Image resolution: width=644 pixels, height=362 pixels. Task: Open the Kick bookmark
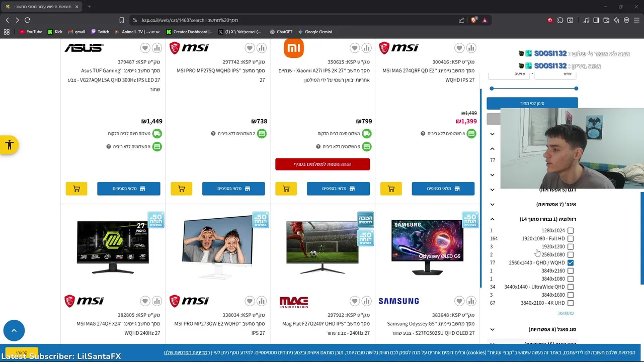click(55, 32)
